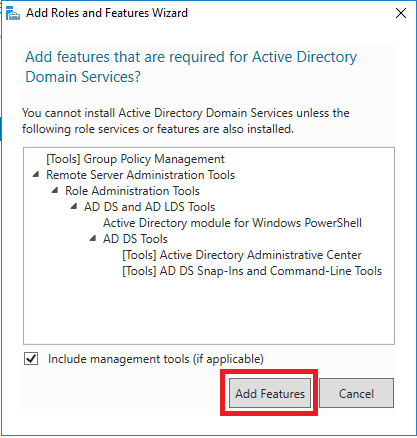Click the Add Features button
The height and width of the screenshot is (438, 417).
tap(270, 393)
